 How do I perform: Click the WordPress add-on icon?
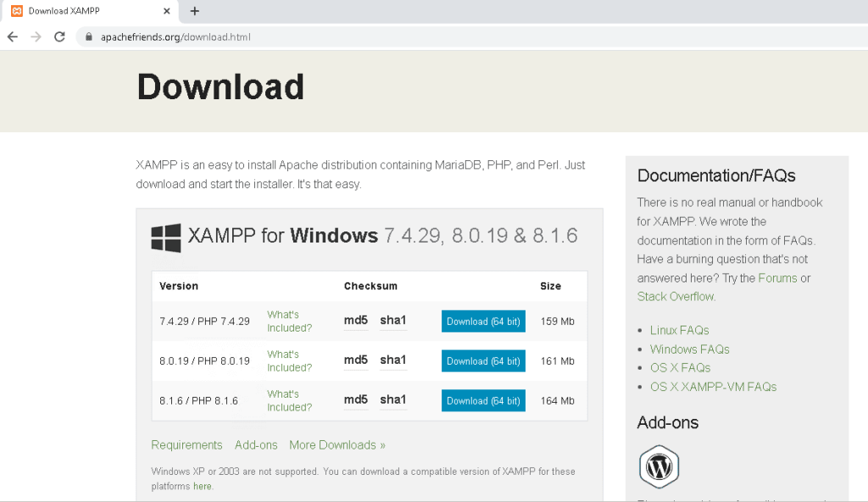659,466
